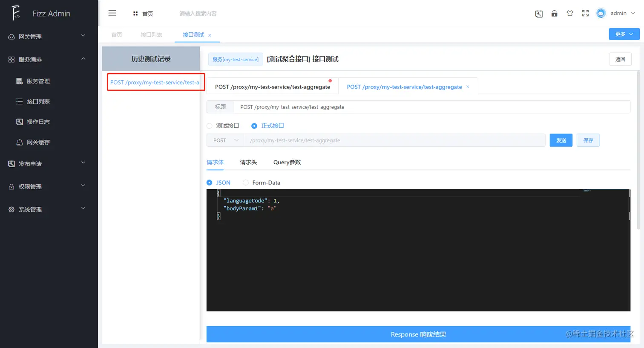Click the 历史测试记录 panel header
The image size is (644, 348).
151,59
